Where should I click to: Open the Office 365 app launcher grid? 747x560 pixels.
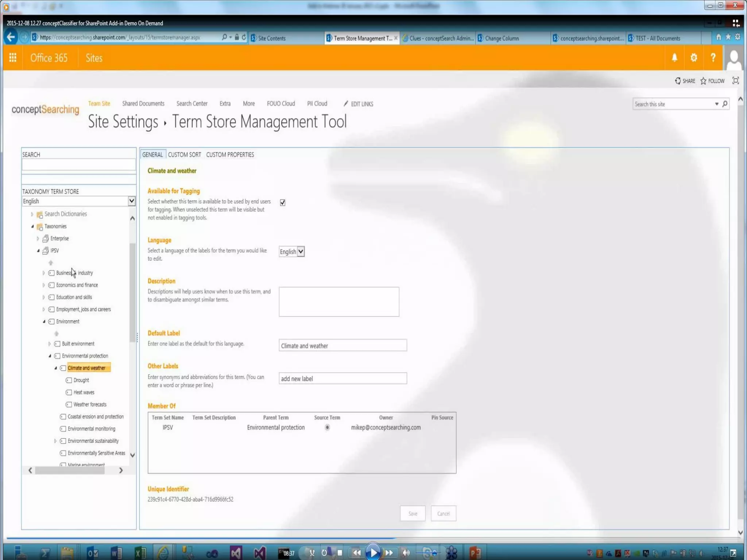tap(13, 58)
